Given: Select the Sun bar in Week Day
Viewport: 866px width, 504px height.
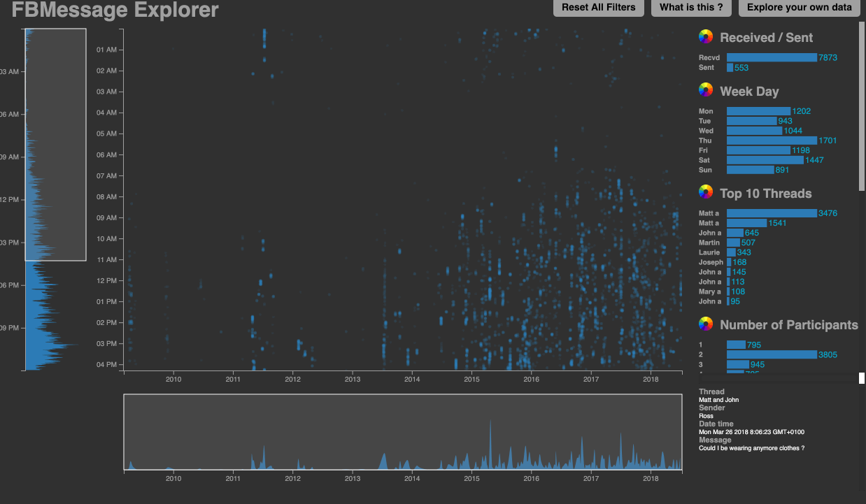Looking at the screenshot, I should (x=751, y=170).
